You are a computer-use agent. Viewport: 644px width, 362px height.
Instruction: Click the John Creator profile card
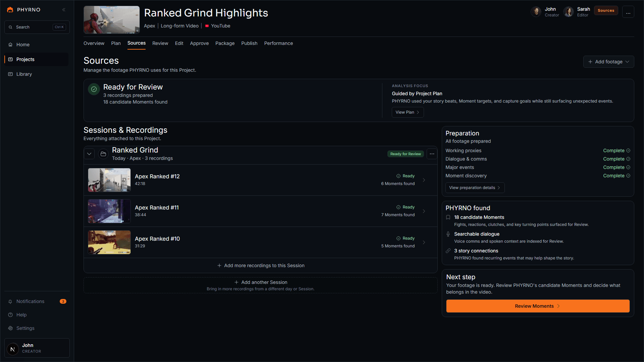[37, 348]
